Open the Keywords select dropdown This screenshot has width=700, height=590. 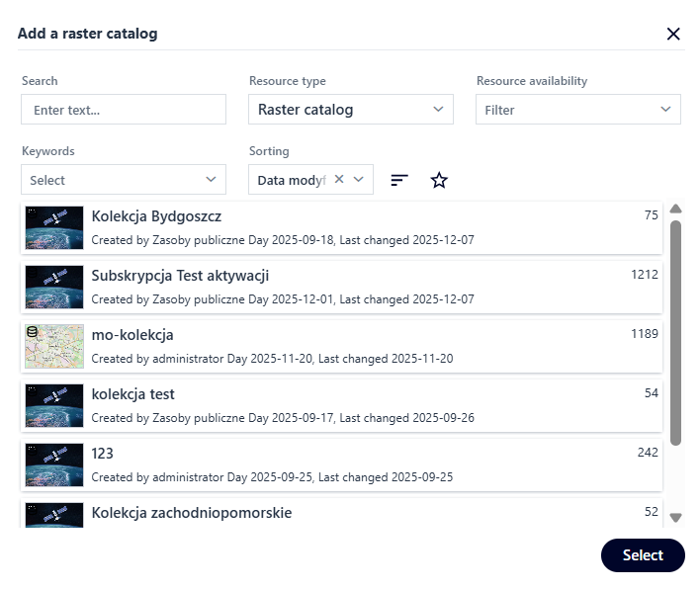[123, 180]
